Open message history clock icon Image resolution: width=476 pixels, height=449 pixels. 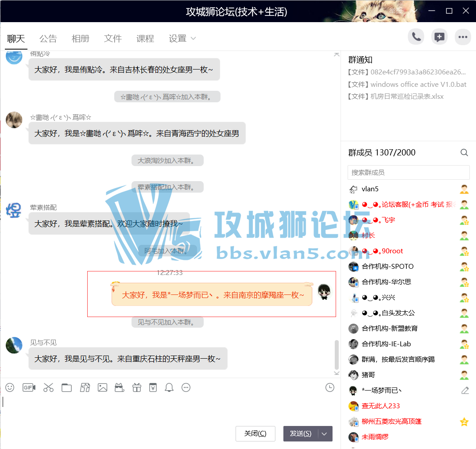pos(330,387)
